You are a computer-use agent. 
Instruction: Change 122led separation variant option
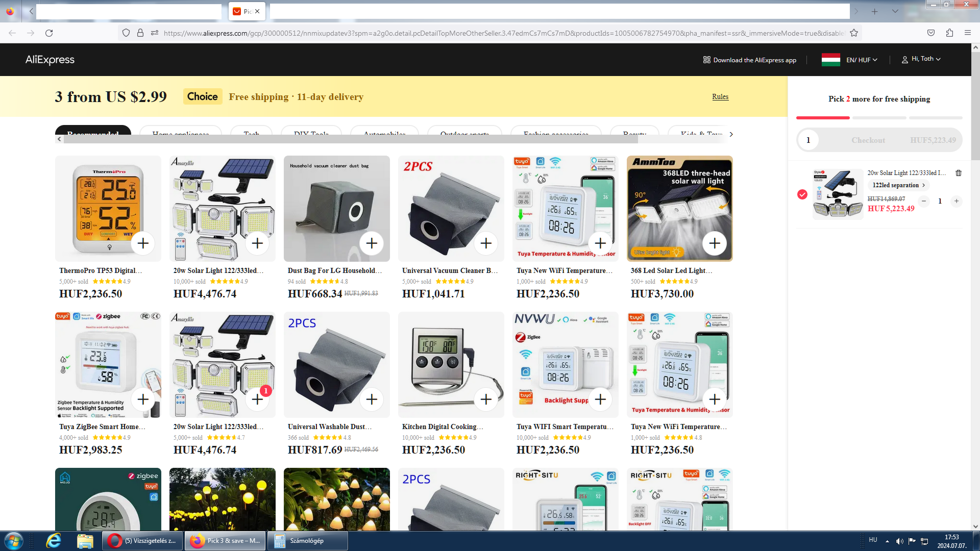pyautogui.click(x=898, y=185)
